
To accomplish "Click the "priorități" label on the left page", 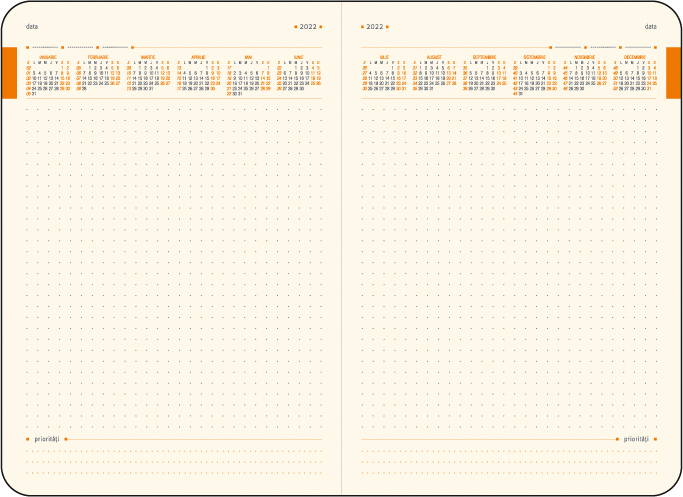I will (46, 439).
